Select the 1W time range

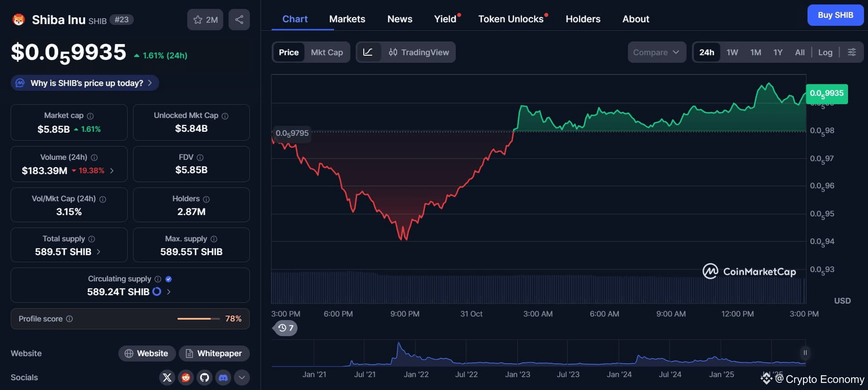tap(732, 52)
